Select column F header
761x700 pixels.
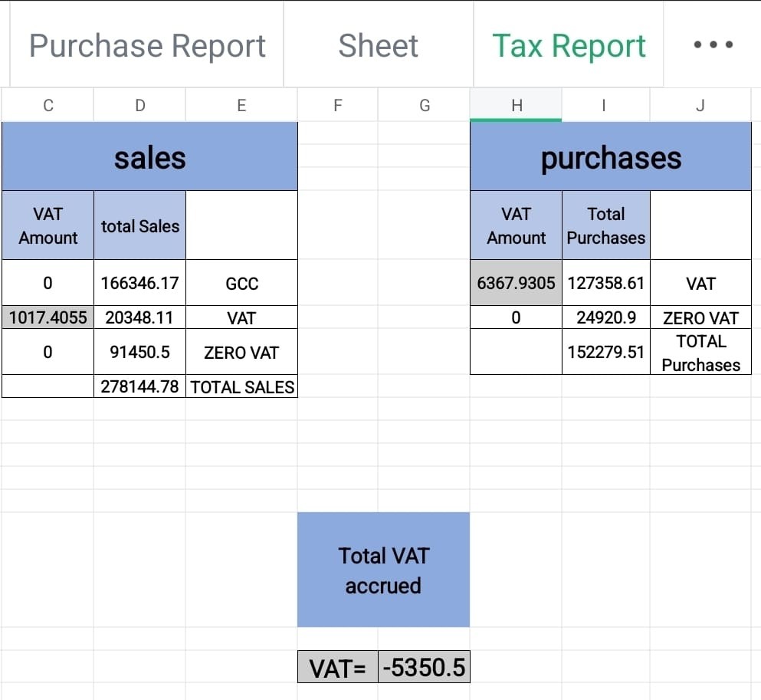[337, 106]
